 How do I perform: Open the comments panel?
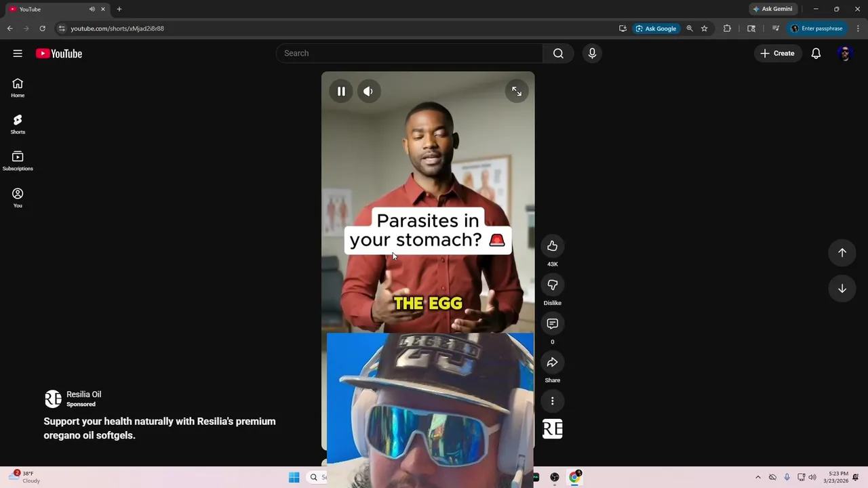coord(552,324)
